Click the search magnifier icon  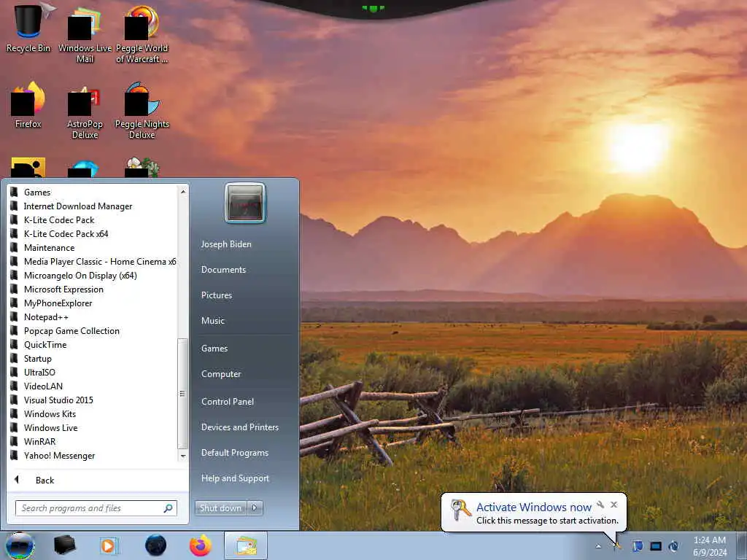(169, 508)
